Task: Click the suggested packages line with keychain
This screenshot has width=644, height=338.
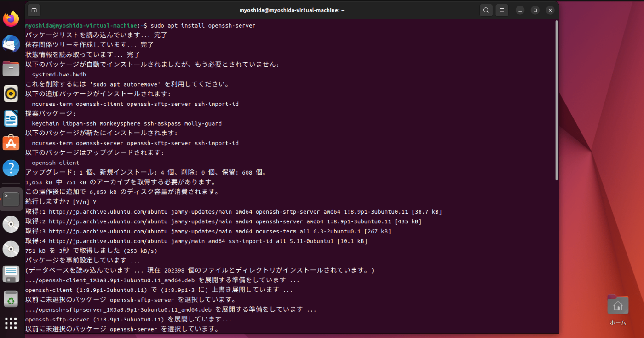Action: (x=127, y=123)
